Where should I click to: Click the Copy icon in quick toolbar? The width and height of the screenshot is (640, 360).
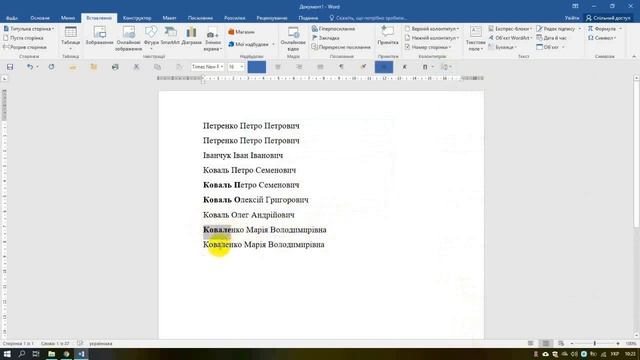(x=158, y=67)
